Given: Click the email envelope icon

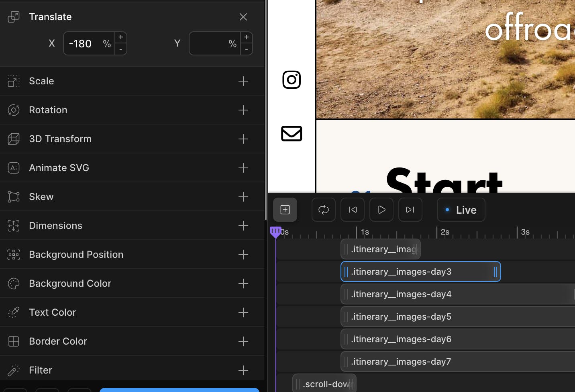Looking at the screenshot, I should (x=292, y=133).
